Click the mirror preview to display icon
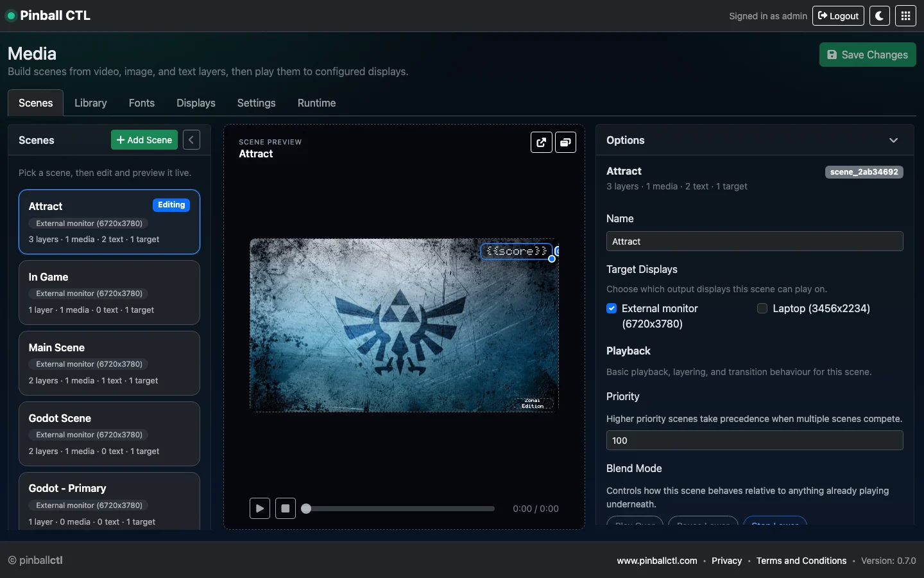924x578 pixels. click(x=565, y=143)
